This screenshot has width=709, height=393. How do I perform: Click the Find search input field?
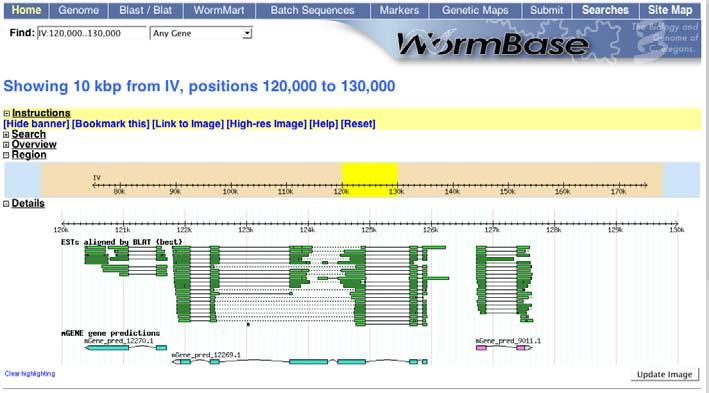(x=92, y=33)
